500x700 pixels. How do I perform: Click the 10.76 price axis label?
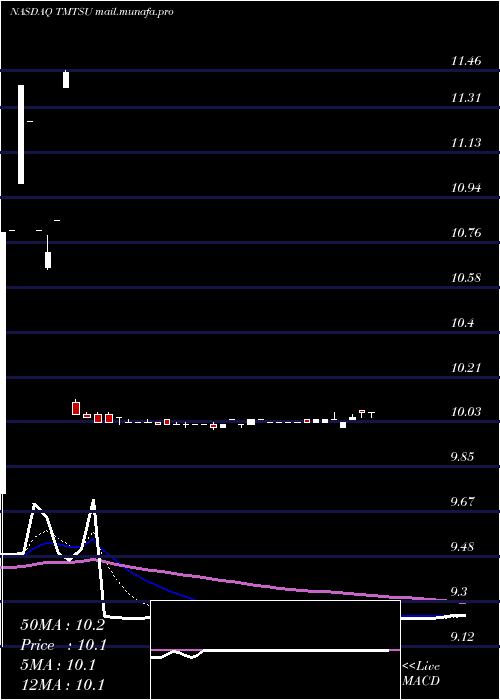466,233
